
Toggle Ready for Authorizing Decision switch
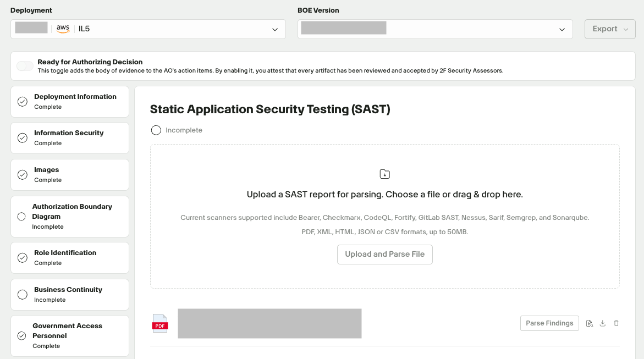click(25, 66)
